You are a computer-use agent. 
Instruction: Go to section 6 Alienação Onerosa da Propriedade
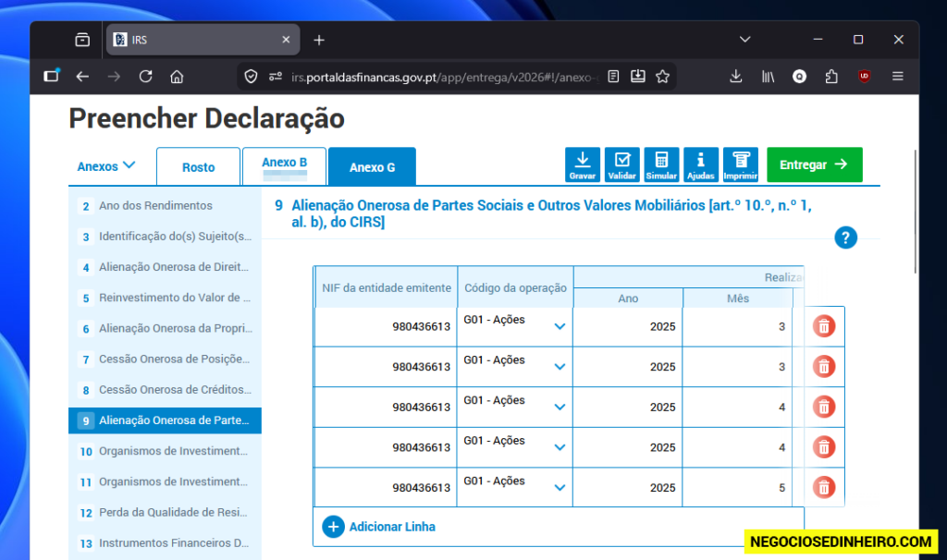click(165, 329)
